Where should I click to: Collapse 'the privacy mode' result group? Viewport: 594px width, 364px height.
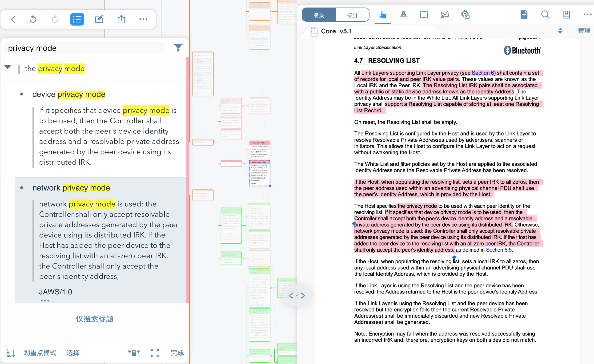click(x=8, y=67)
